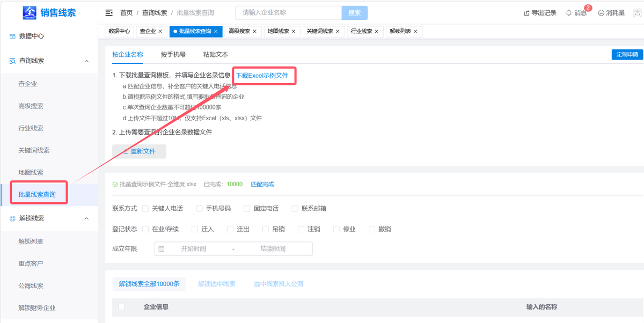Check the 吊销 status checkbox
Viewport: 644px width, 323px height.
point(266,229)
